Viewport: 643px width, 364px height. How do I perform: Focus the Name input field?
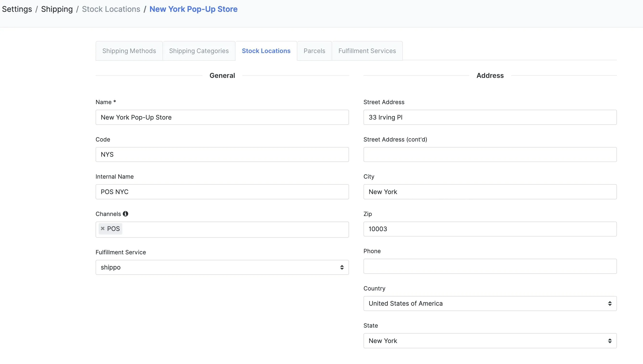point(222,117)
